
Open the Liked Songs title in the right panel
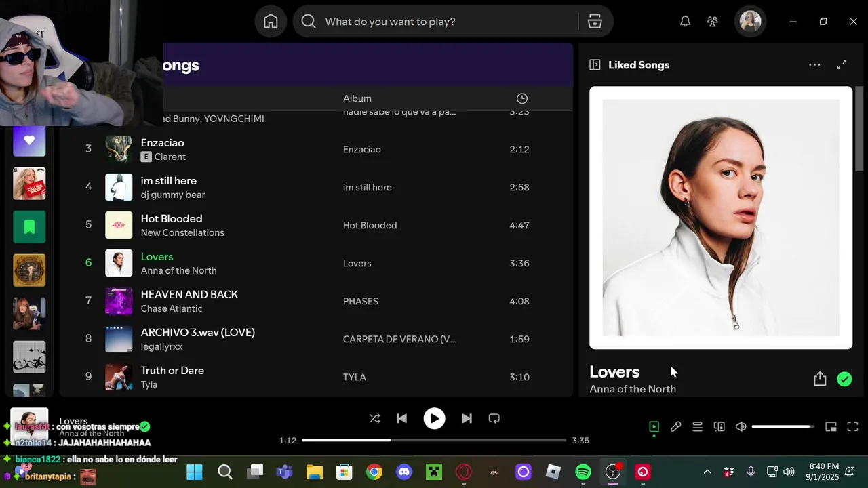point(639,65)
